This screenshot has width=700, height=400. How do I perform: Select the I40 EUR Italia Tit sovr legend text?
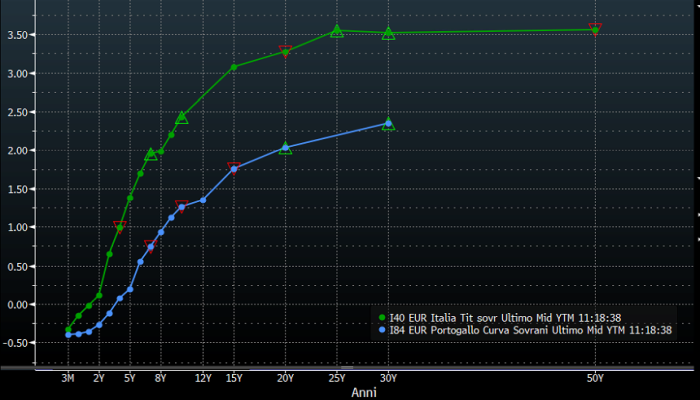pos(505,318)
